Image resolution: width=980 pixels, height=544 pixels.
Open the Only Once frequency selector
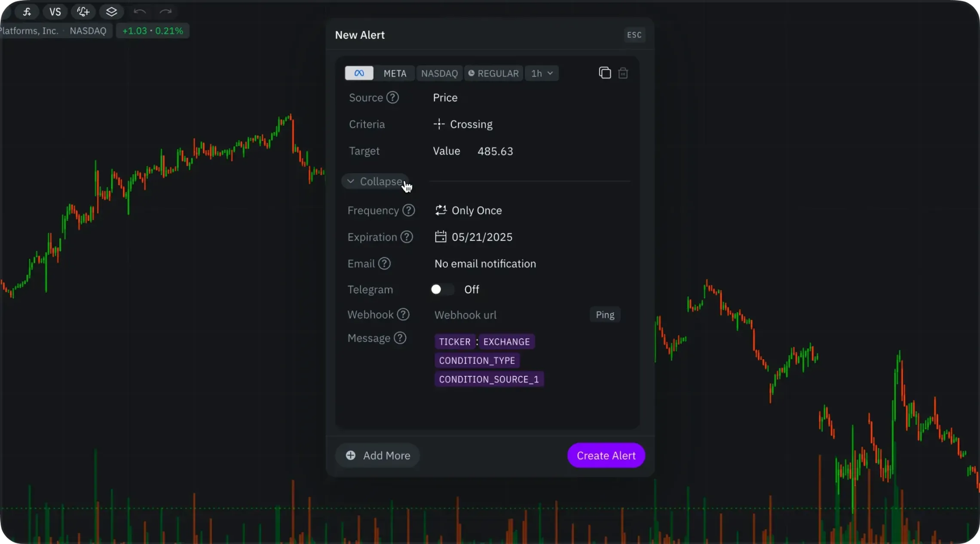pyautogui.click(x=469, y=210)
